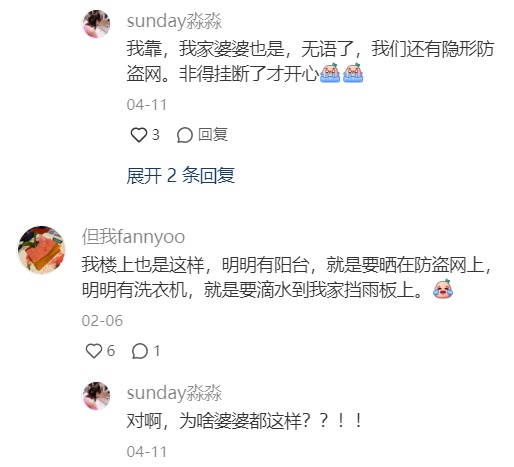Click the 02-06 date stamp
Viewport: 514px width, 467px height.
click(102, 321)
